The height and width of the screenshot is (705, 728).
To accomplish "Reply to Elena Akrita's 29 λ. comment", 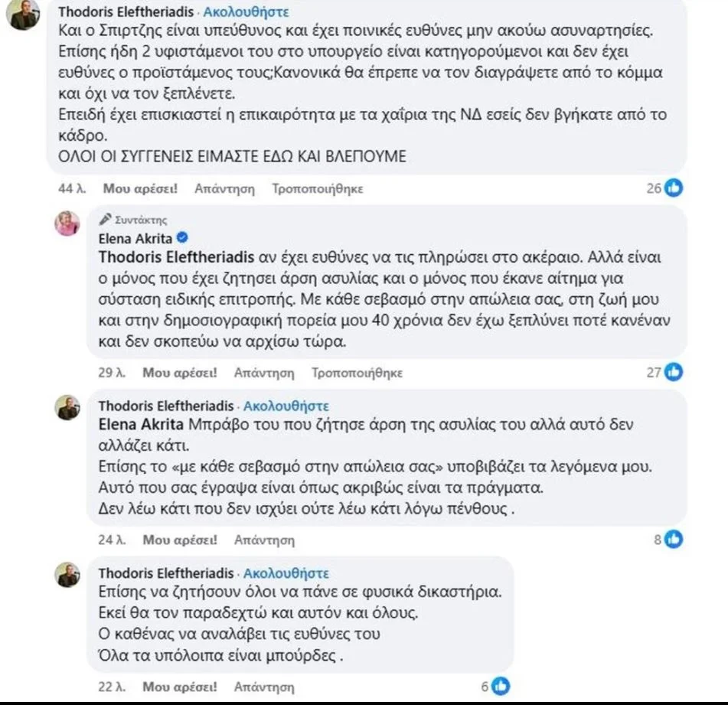I will 264,373.
